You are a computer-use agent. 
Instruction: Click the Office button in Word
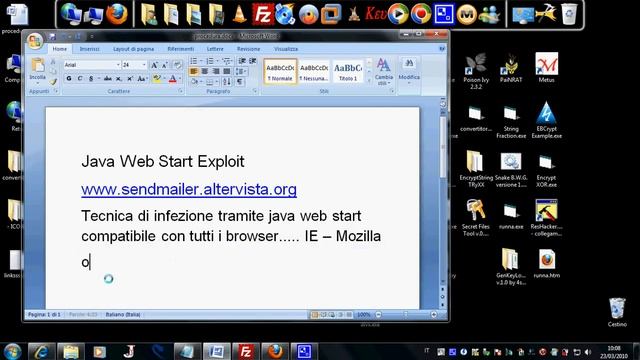[x=35, y=41]
